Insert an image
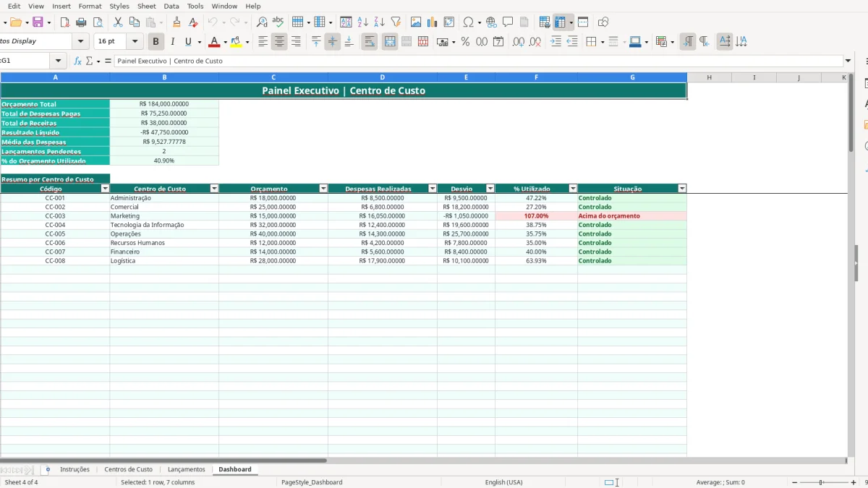The image size is (868, 488). (x=416, y=22)
